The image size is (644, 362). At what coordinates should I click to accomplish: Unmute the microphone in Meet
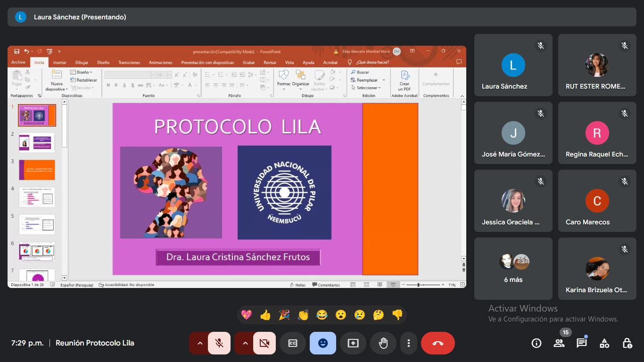219,343
